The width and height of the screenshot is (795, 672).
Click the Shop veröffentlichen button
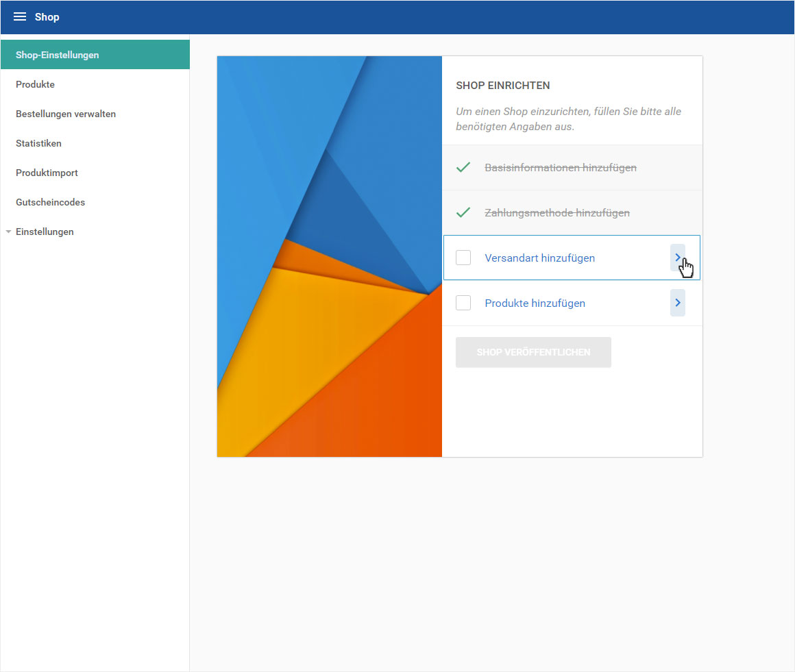click(533, 352)
